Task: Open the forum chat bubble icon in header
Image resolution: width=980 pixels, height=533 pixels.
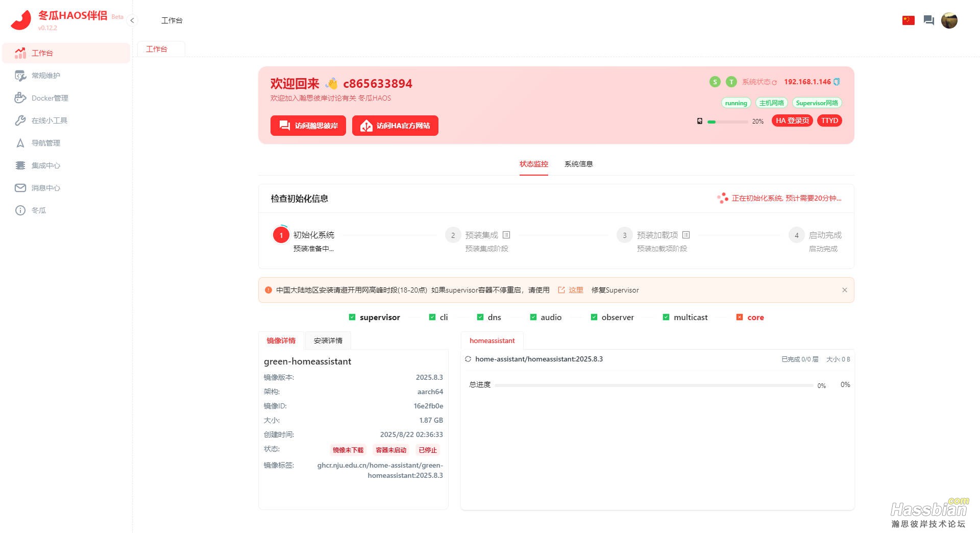Action: click(x=929, y=20)
